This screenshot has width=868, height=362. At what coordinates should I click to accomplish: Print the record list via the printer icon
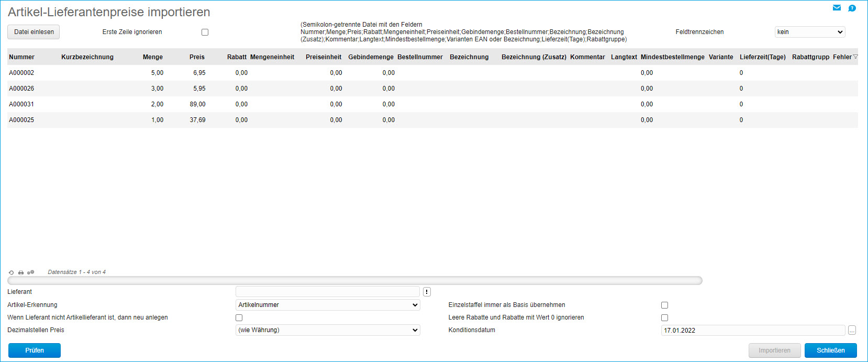tap(21, 272)
